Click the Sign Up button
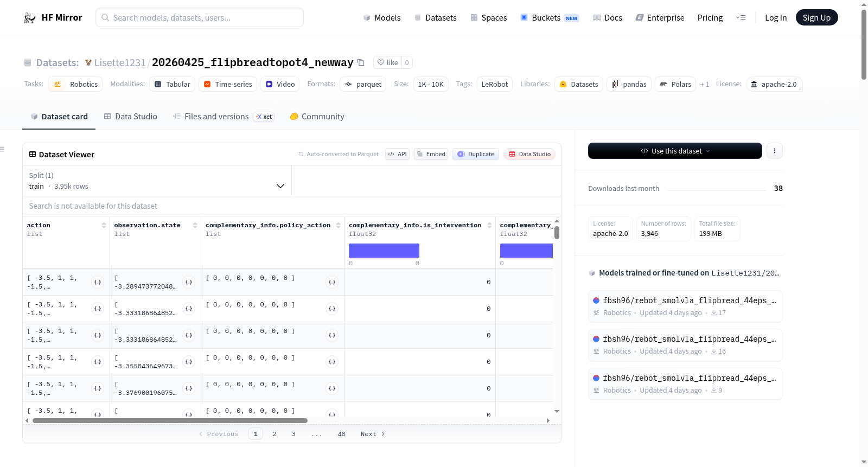The image size is (868, 467). pos(817,18)
